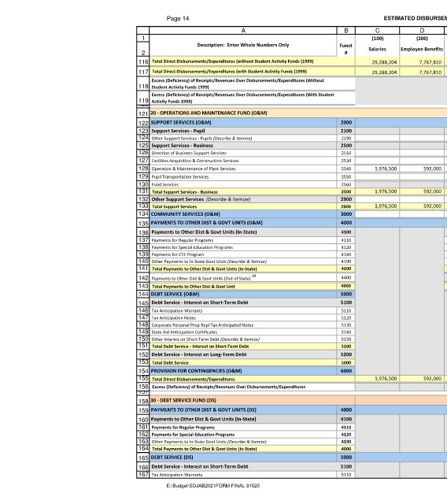Select column B header
447x504 pixels.
click(345, 31)
